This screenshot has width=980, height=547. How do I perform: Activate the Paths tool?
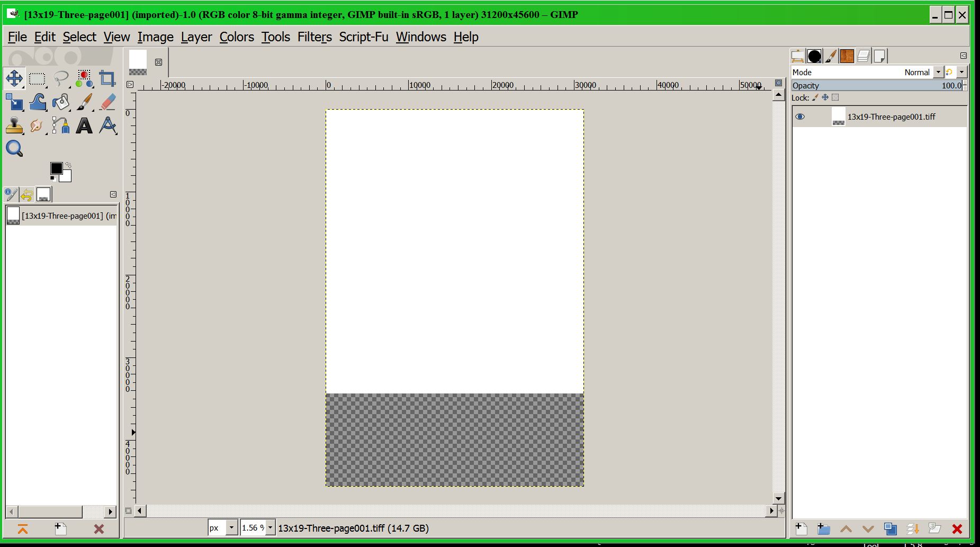tap(61, 125)
